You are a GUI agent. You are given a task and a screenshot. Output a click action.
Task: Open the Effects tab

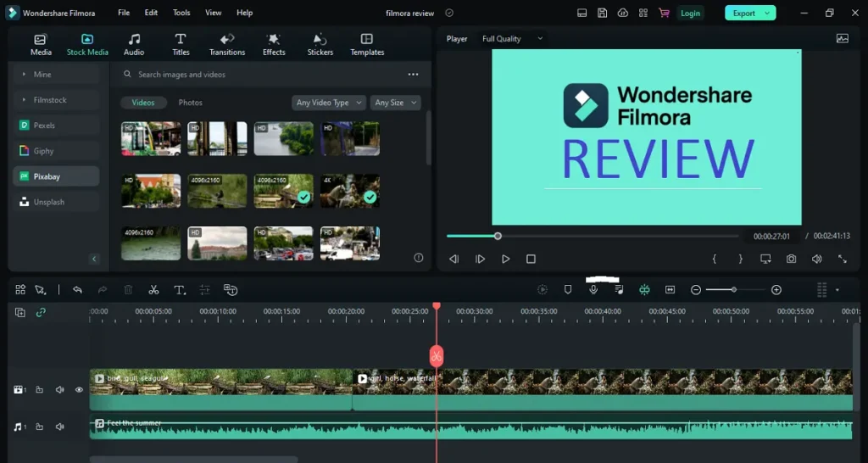pos(274,45)
